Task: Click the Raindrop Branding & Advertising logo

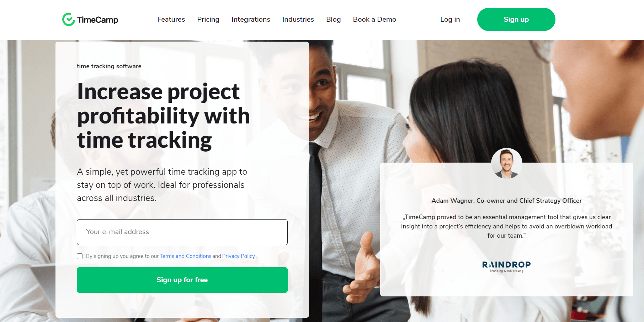Action: coord(506,266)
